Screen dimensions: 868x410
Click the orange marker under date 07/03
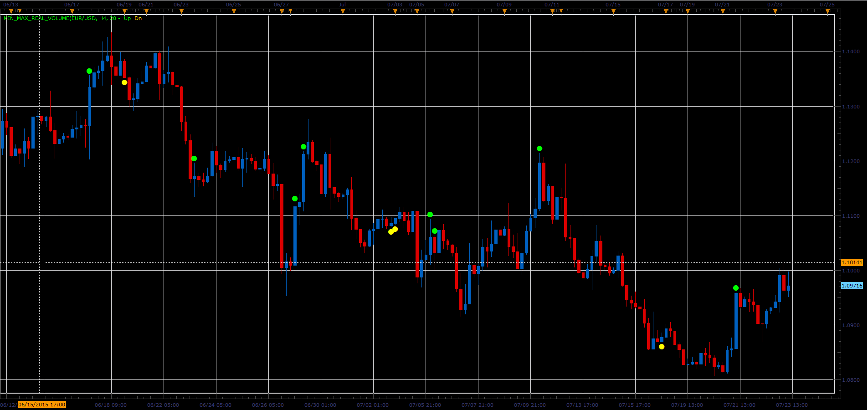tap(395, 12)
